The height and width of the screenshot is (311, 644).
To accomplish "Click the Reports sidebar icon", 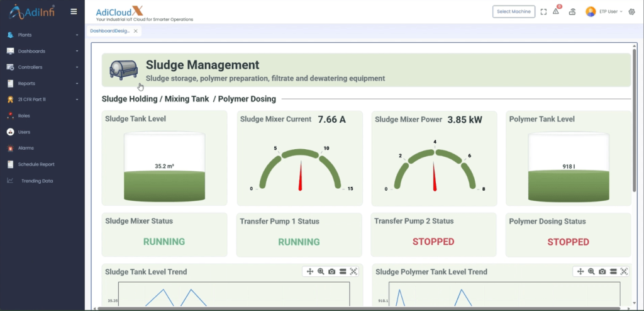I will [x=10, y=84].
